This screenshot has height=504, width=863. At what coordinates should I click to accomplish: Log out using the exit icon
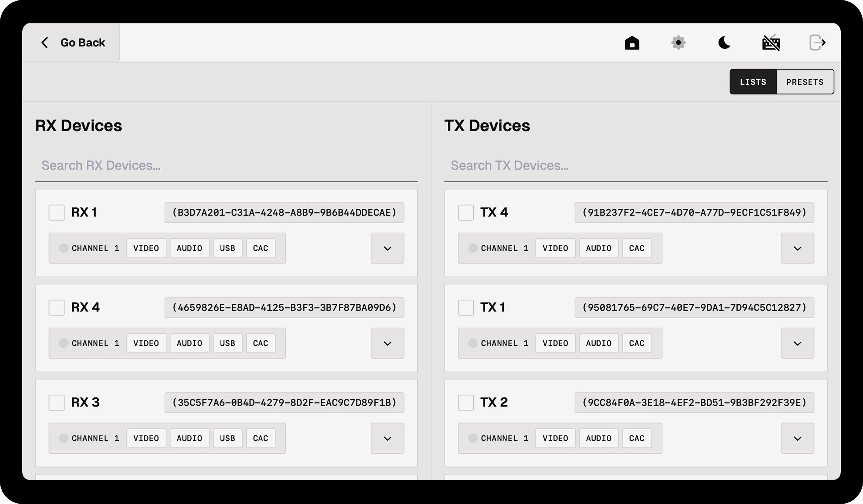click(817, 43)
